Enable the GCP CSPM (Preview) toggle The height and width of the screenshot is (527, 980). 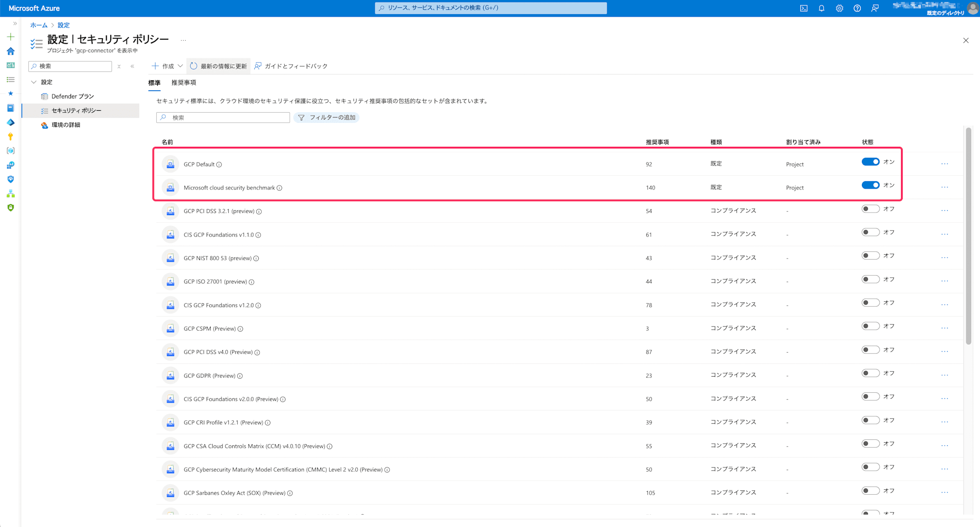(x=870, y=326)
